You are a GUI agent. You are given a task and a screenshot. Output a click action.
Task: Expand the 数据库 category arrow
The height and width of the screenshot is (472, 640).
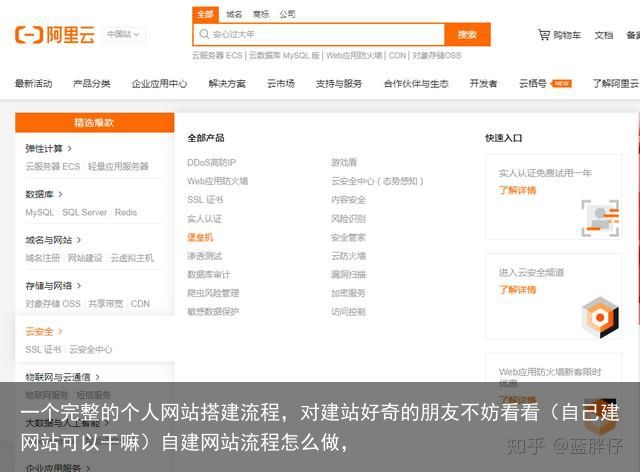point(60,194)
